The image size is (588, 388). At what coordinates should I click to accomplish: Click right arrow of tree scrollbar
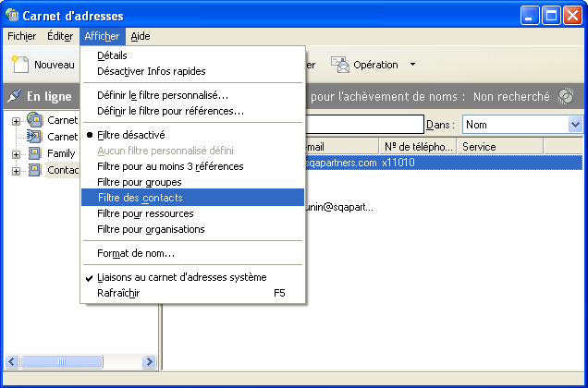[x=149, y=362]
